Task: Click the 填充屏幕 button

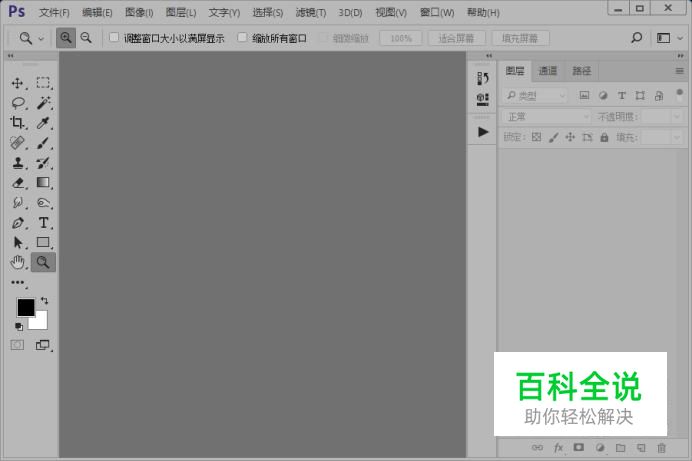Action: click(520, 38)
